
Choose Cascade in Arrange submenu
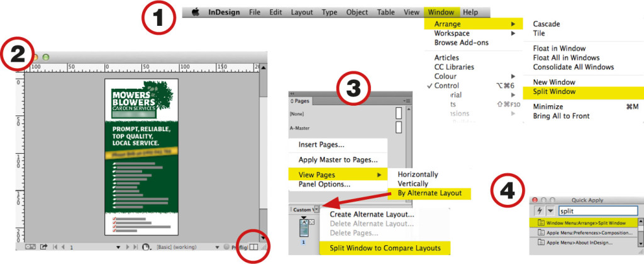coord(547,25)
